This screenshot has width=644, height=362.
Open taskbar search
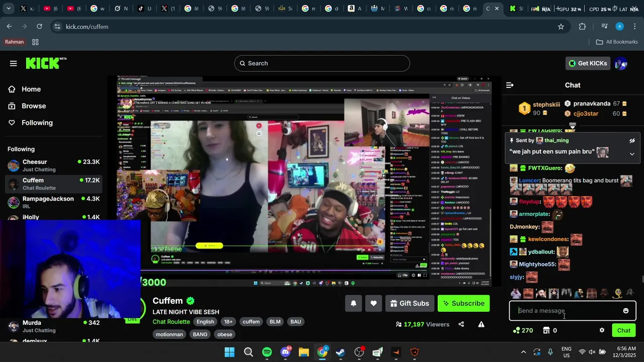click(249, 352)
